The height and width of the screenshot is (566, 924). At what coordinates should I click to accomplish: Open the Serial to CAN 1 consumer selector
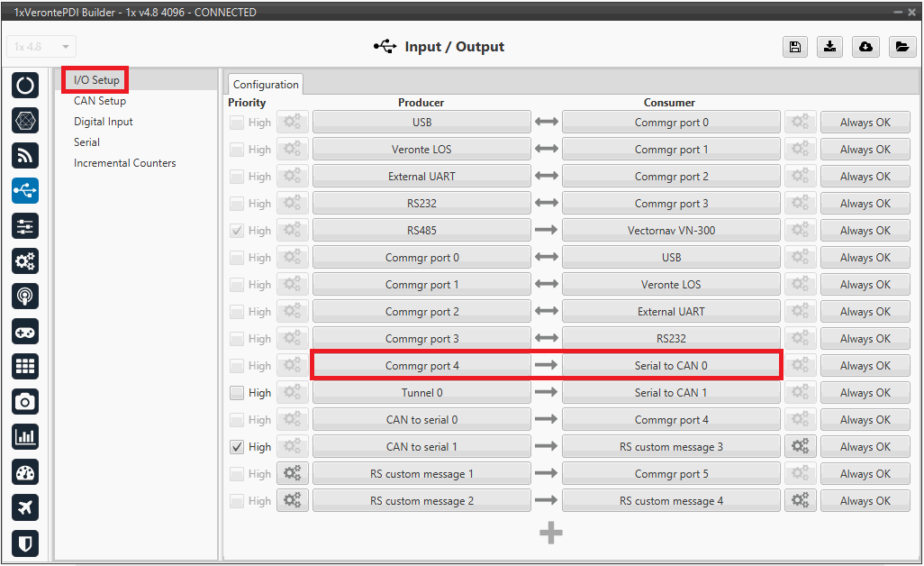tap(671, 393)
